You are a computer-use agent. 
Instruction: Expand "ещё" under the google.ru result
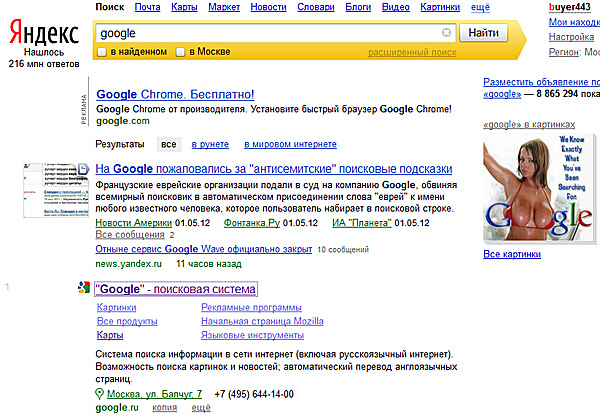[200, 408]
